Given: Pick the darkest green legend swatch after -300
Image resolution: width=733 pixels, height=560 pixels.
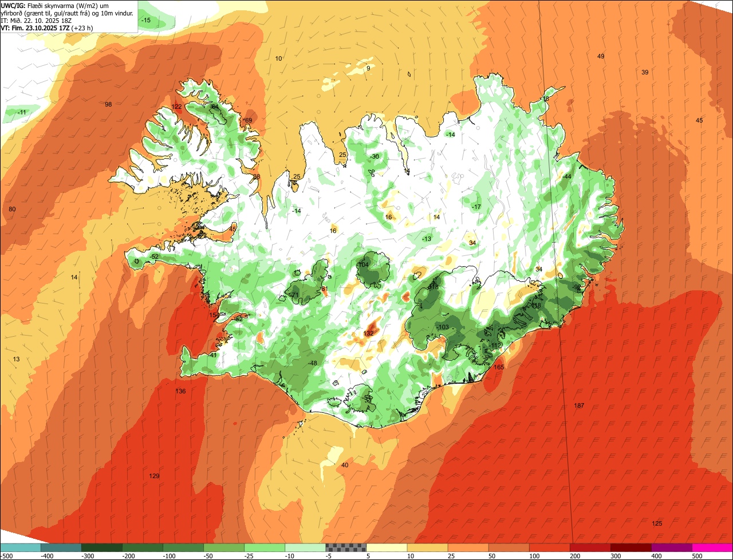Looking at the screenshot, I should [101, 547].
